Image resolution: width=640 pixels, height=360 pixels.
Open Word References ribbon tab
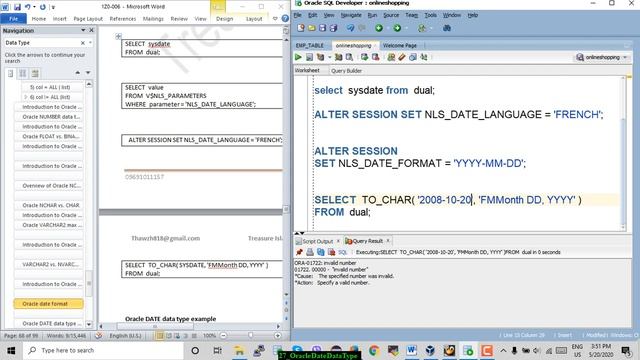(x=122, y=19)
